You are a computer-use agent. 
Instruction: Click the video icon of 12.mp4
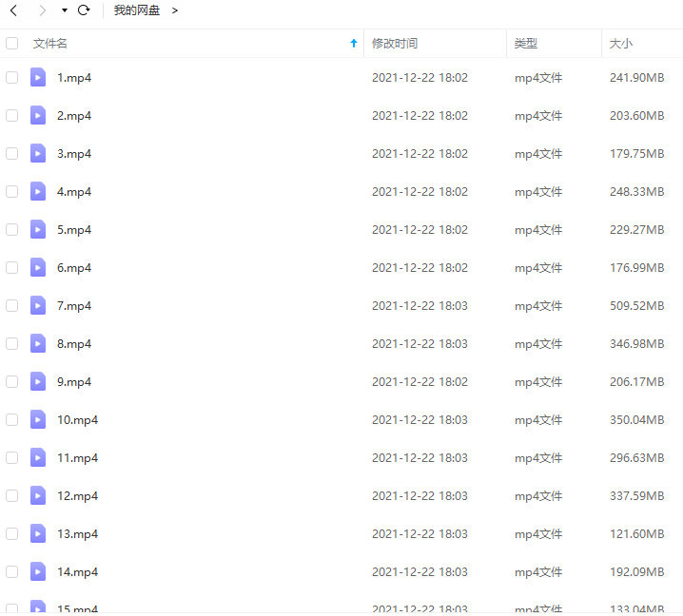coord(38,495)
